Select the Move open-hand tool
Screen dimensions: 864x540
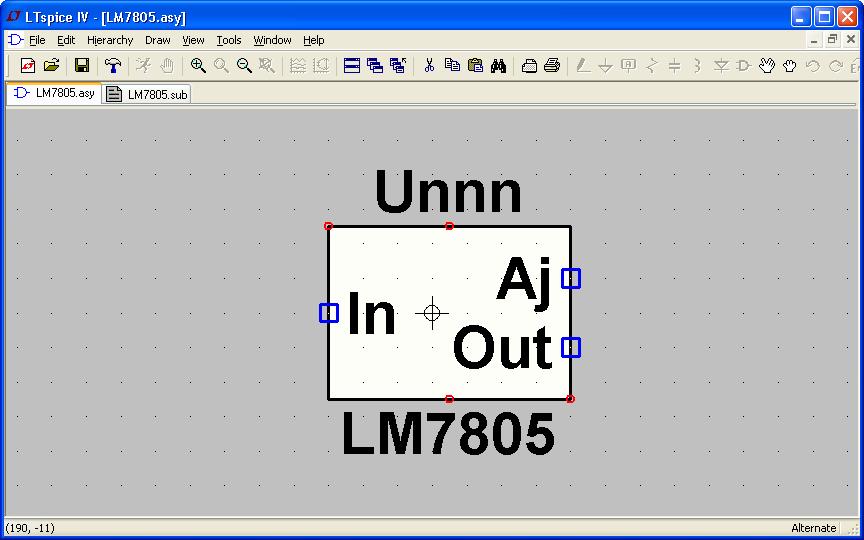coord(766,66)
